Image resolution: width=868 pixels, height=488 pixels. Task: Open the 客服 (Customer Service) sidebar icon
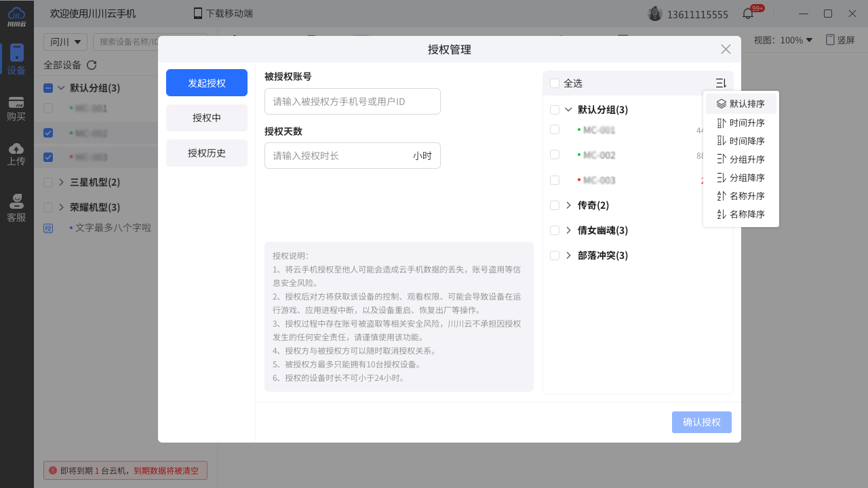click(16, 208)
